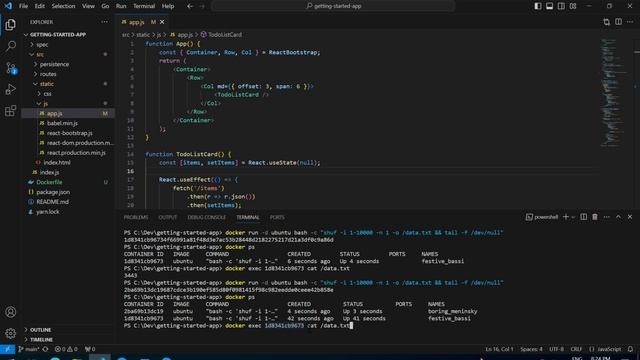Change the UTF-8 encoding setting
The width and height of the screenshot is (640, 360).
pos(556,349)
